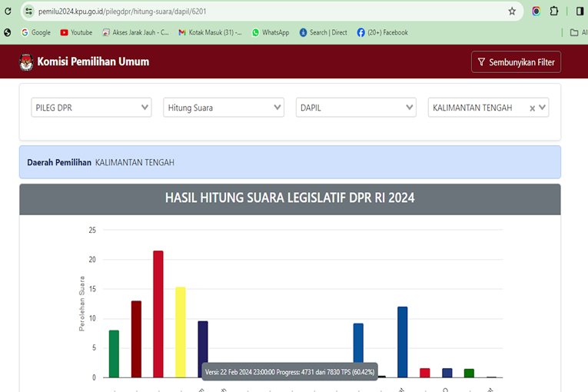Click the small red bar near the chart's right end
This screenshot has height=392, width=588.
point(425,373)
